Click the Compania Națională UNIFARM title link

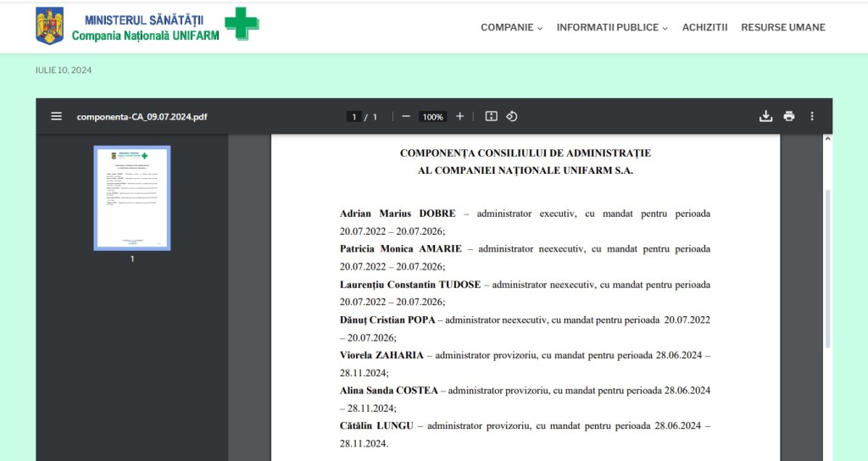click(x=145, y=36)
